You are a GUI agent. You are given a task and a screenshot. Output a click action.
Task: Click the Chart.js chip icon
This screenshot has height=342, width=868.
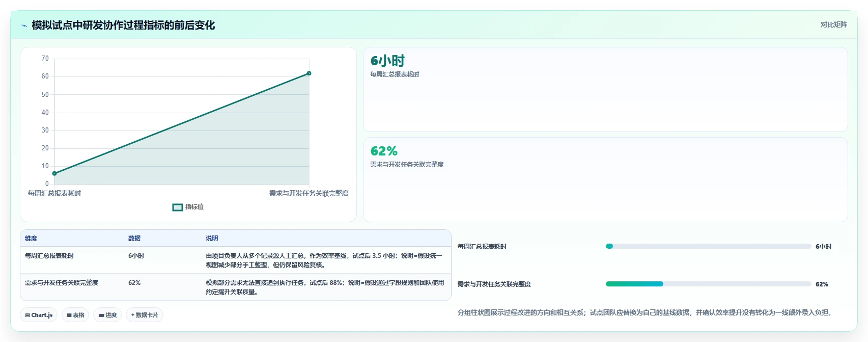(27, 315)
